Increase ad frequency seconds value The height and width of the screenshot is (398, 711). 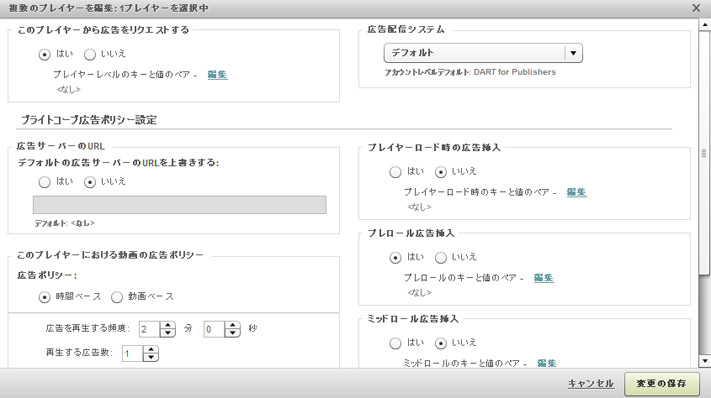click(233, 325)
